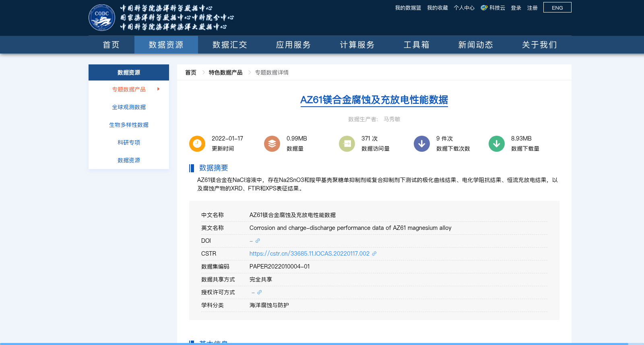Click the English dataset name text
Screen dimensions: 644x345
point(351,228)
